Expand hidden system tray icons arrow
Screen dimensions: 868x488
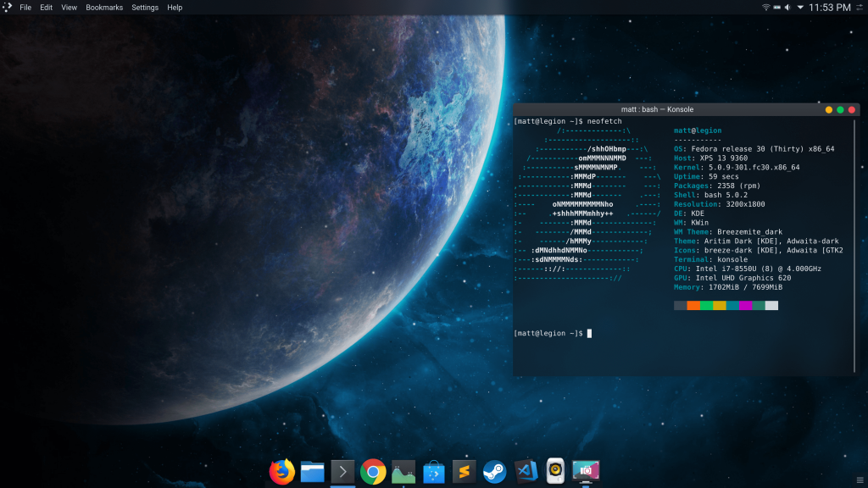tap(799, 8)
